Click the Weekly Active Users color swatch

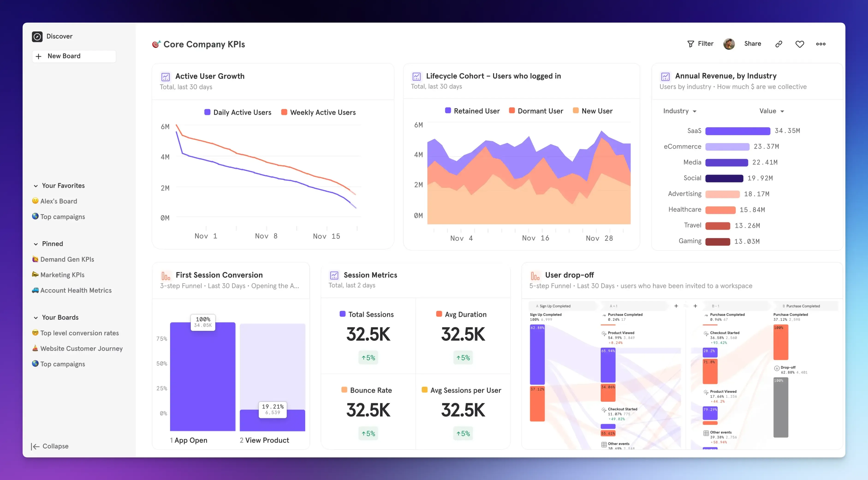[285, 112]
